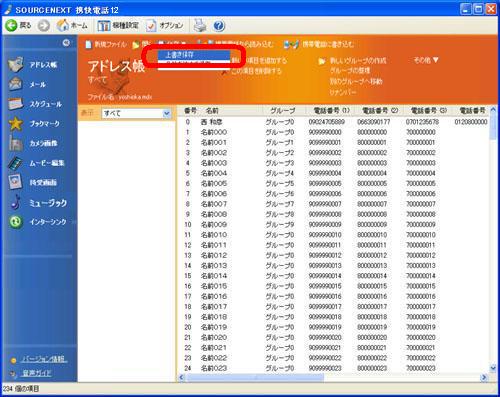
Task: Click the grey forward arrow in toolbar
Action: [x=43, y=25]
